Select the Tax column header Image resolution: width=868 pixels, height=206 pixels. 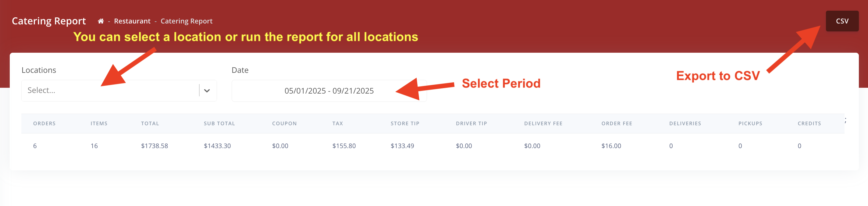coord(337,123)
